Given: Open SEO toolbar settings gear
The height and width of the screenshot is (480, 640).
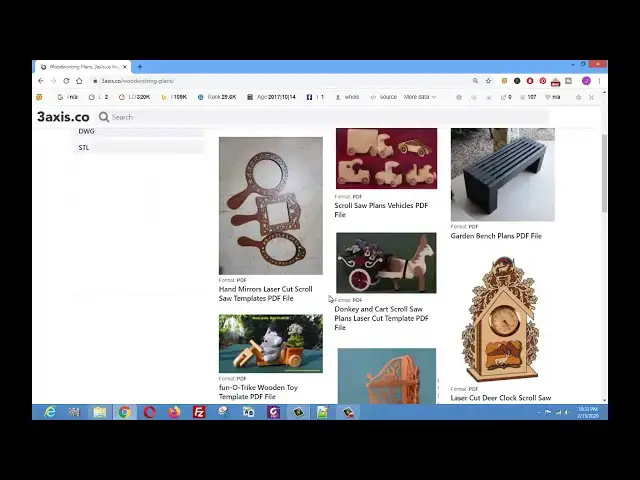Looking at the screenshot, I should (578, 97).
